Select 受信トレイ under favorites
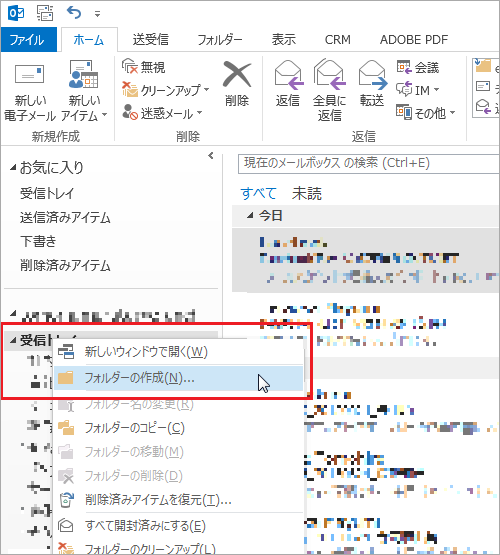500x555 pixels. [47, 193]
